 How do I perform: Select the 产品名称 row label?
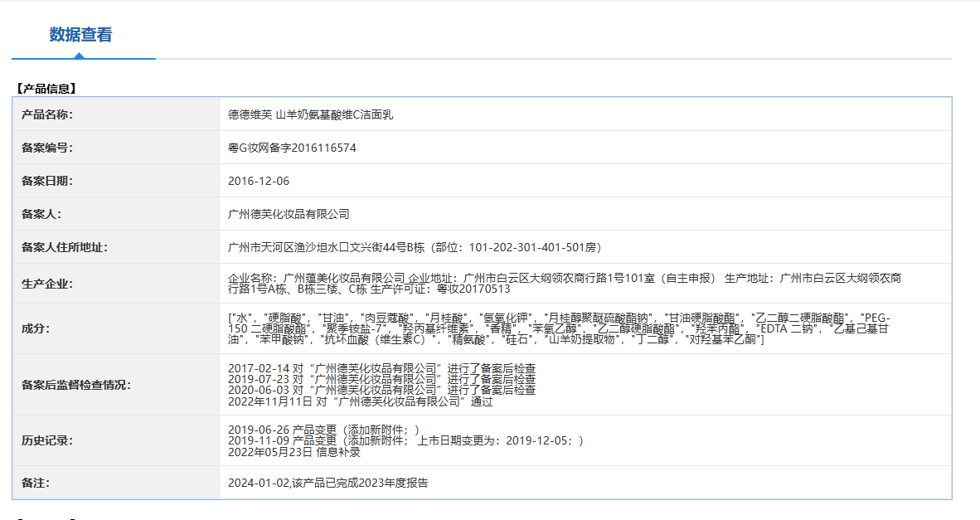click(x=47, y=115)
